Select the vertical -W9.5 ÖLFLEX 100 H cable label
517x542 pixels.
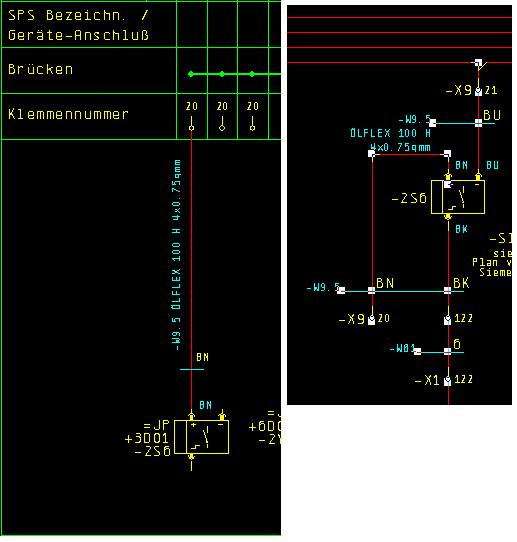(176, 255)
